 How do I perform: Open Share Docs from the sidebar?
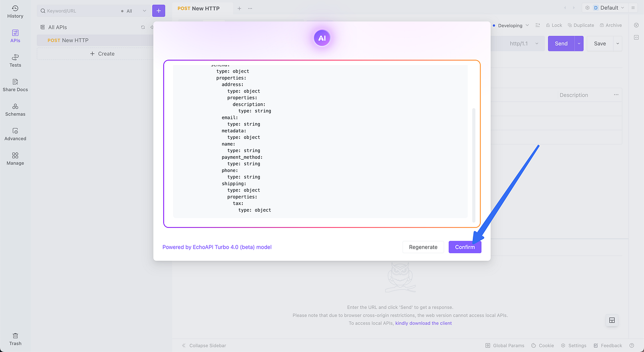(x=15, y=85)
